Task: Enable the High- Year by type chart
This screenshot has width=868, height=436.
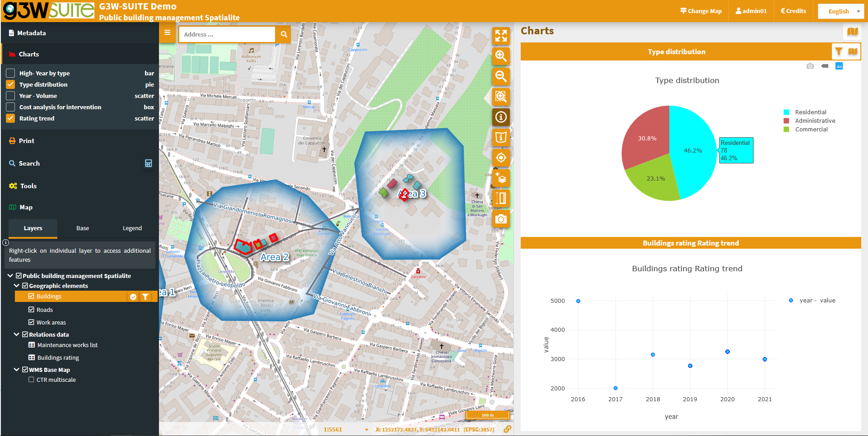Action: click(x=10, y=73)
